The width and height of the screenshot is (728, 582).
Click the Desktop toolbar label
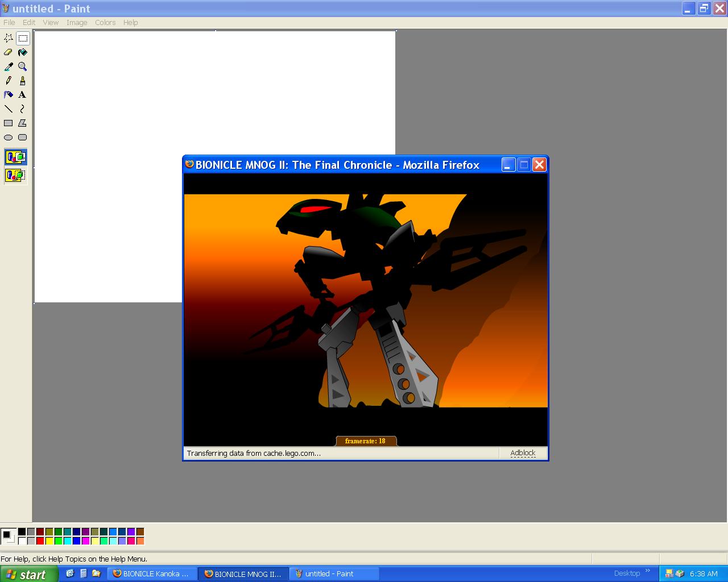point(627,573)
